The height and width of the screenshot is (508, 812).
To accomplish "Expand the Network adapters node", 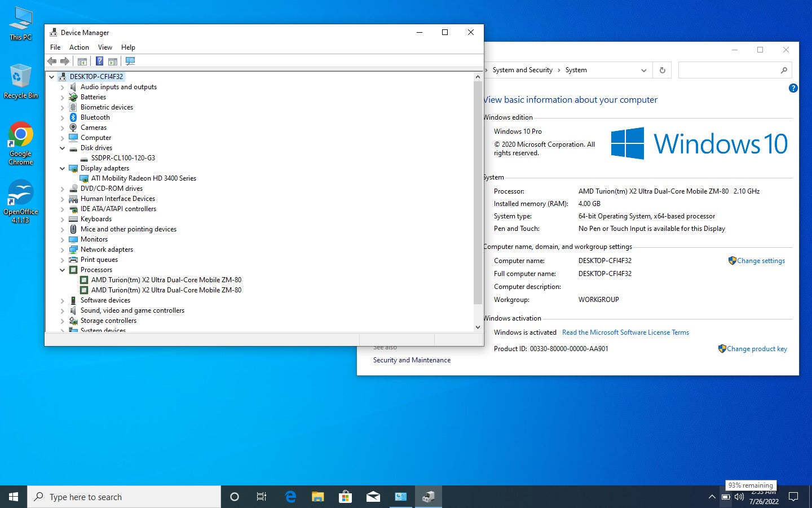I will coord(63,249).
